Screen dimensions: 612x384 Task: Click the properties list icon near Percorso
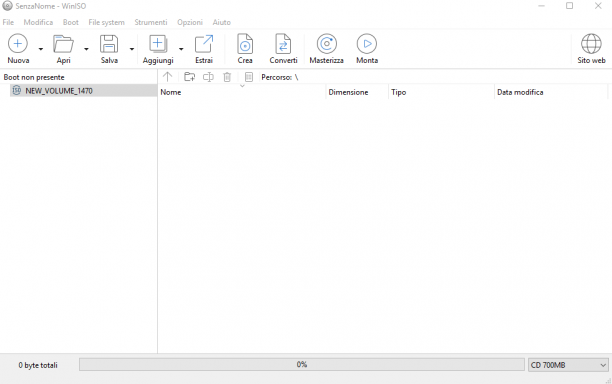point(249,77)
